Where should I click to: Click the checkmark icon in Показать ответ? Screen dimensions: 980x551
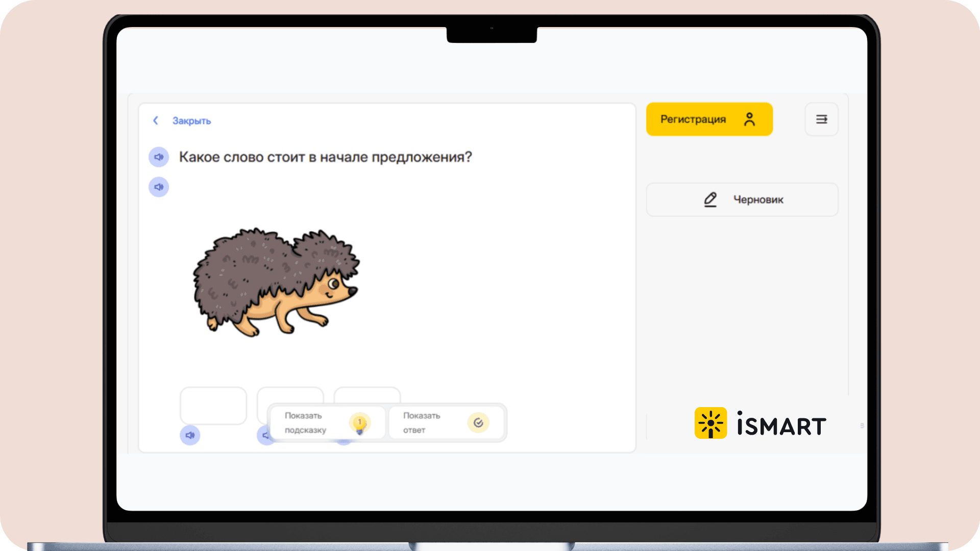coord(478,422)
